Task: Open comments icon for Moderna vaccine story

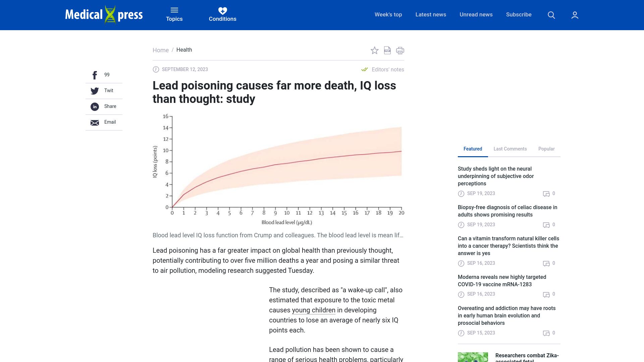Action: point(546,294)
